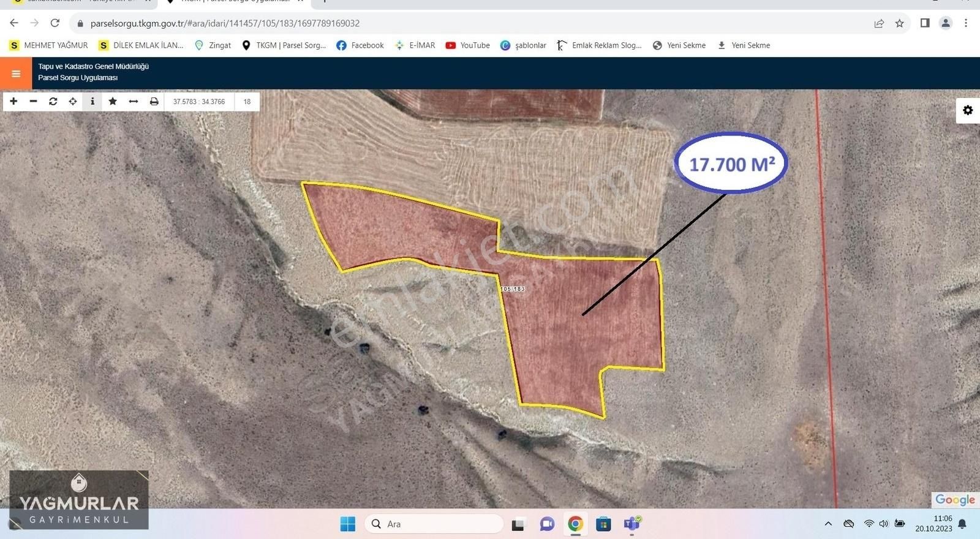Open the DİLEK EMLAK İLAN bookmark
980x539 pixels.
[x=141, y=45]
